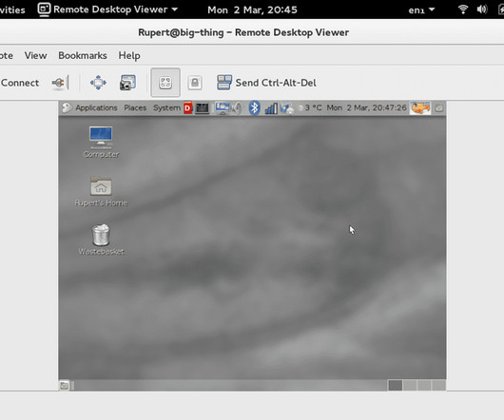Click the Wastebasket desktop icon
The image size is (504, 420).
coord(101,239)
